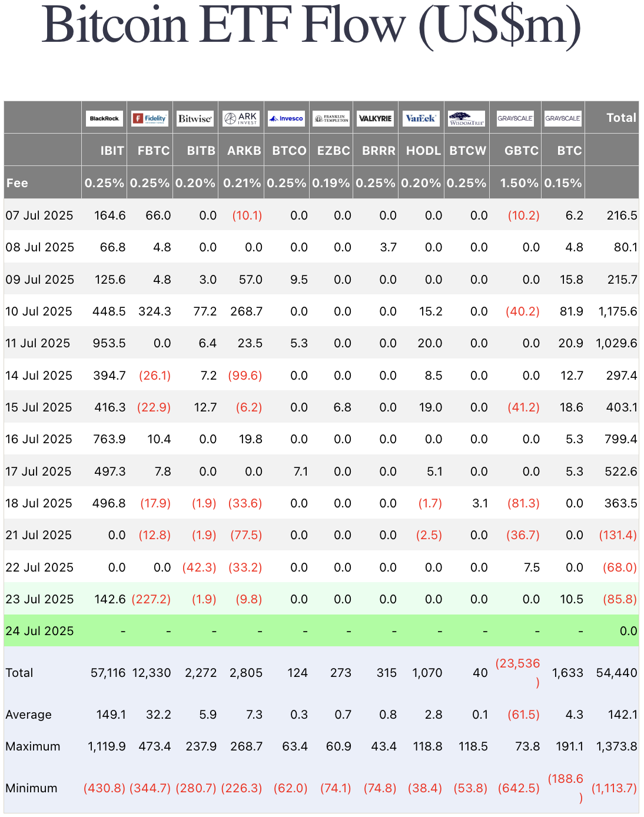
Task: Click GBTC's 1.50% fee cell
Action: 519,183
